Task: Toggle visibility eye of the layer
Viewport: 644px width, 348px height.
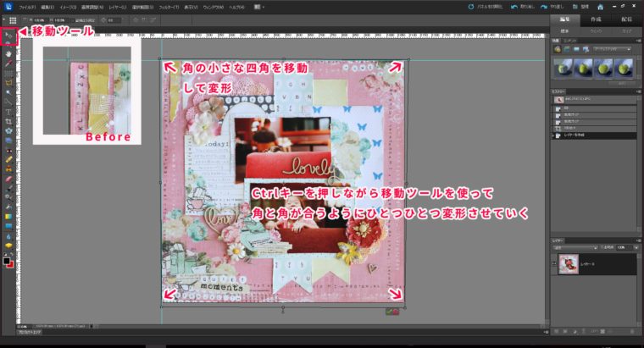Action: click(554, 263)
